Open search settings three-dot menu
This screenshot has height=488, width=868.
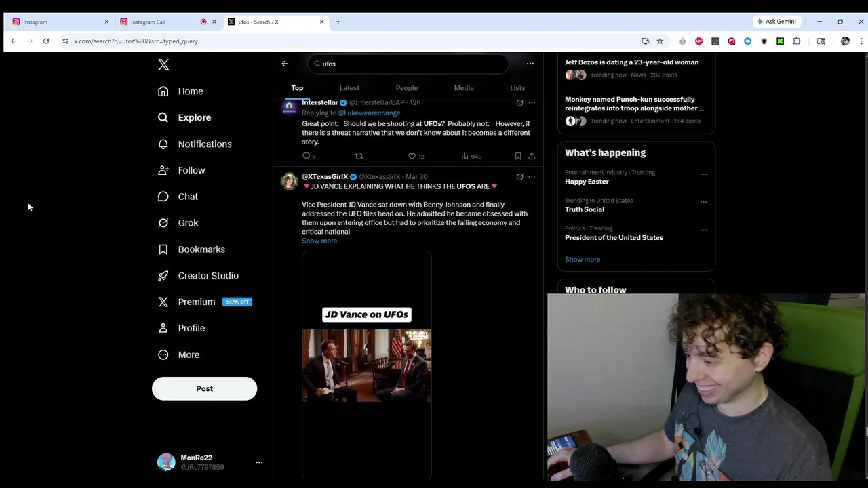tap(530, 64)
